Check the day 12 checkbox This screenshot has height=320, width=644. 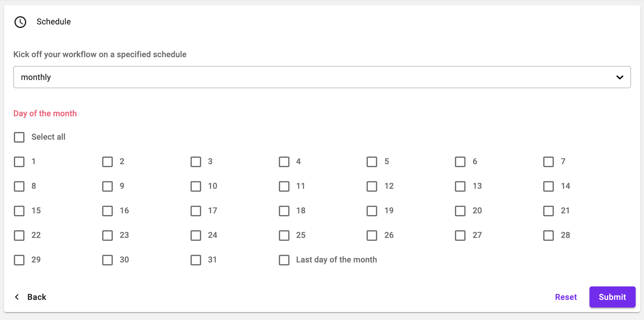(x=372, y=186)
